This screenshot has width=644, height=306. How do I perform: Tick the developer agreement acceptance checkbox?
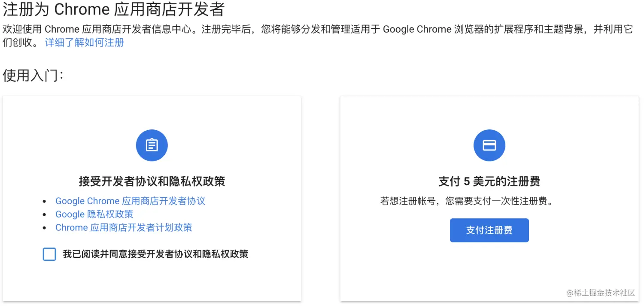point(49,254)
